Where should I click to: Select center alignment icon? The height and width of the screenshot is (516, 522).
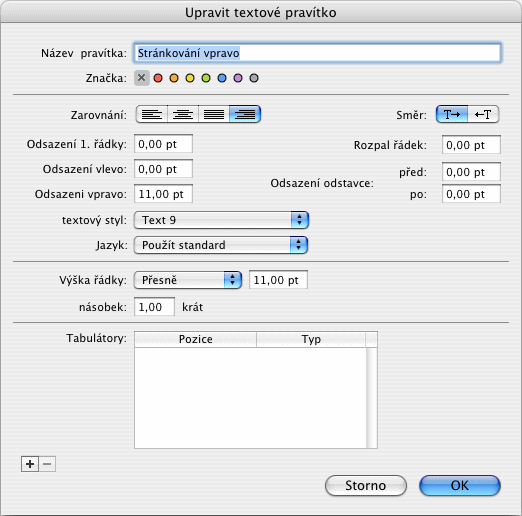tap(183, 114)
